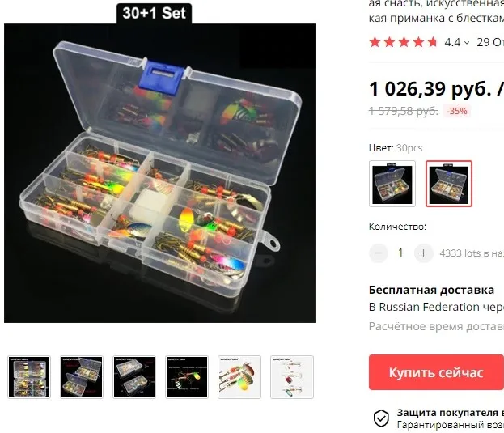Select the sixth gallery thumbnail
504x433 pixels.
click(x=292, y=377)
